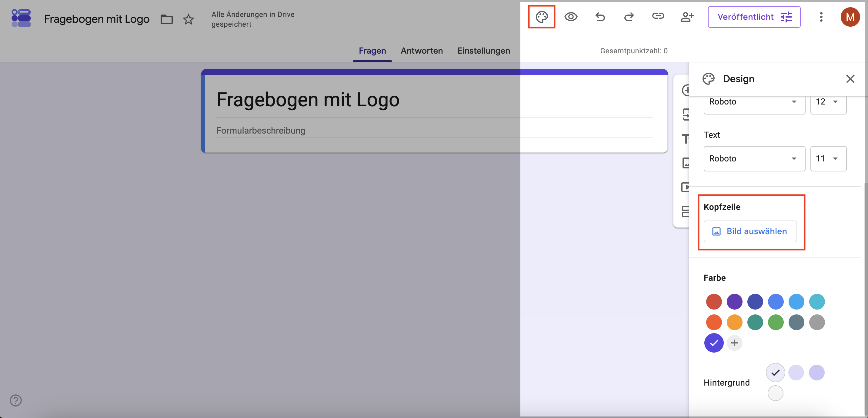Select the grey theme color
868x418 pixels.
[x=816, y=322]
